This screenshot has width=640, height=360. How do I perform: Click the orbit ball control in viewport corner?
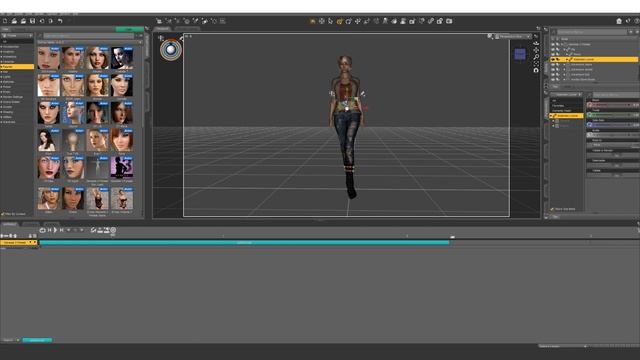(171, 50)
